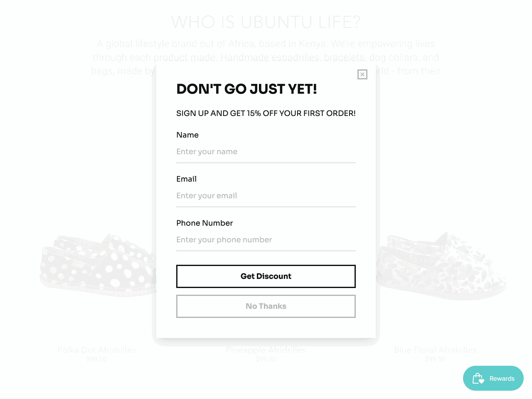Image resolution: width=532 pixels, height=399 pixels.
Task: Click the Enter your email placeholder text
Action: pos(207,196)
